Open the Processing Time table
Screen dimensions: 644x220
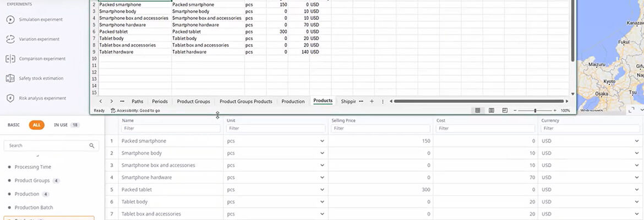(x=32, y=167)
